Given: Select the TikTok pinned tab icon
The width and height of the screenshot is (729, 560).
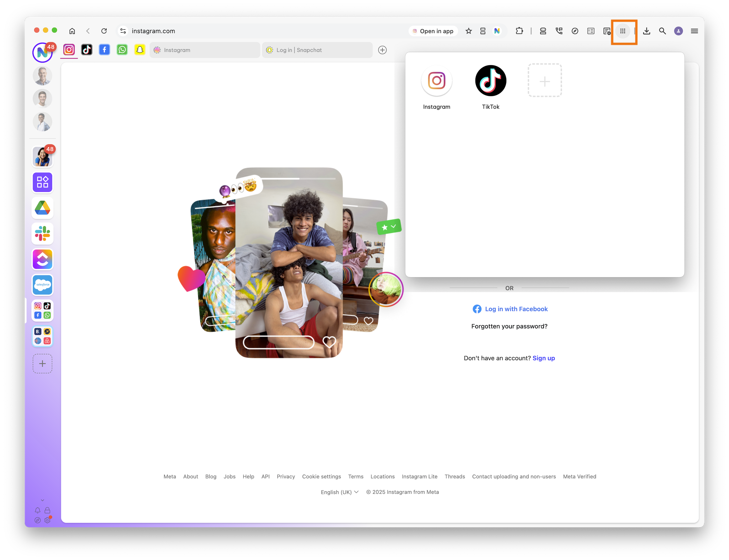Looking at the screenshot, I should pos(87,50).
